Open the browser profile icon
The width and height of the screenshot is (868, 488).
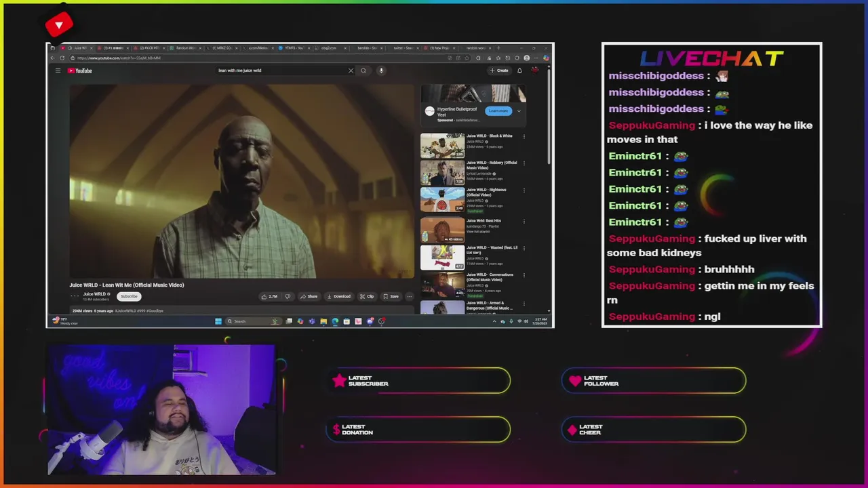pyautogui.click(x=527, y=58)
